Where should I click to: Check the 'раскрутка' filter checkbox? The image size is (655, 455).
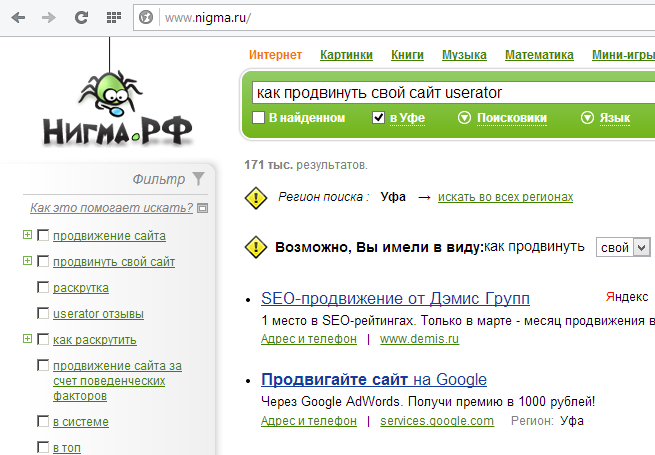[x=43, y=288]
